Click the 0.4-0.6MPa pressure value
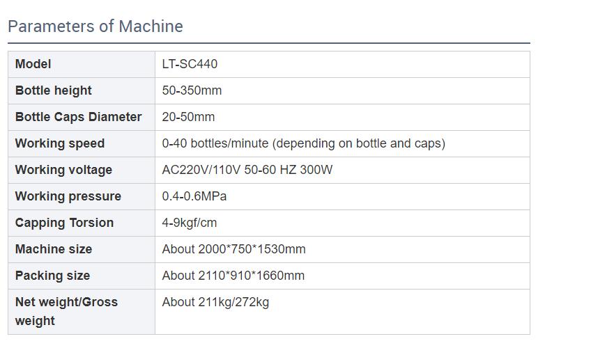Screen dimensions: 591x364 point(194,196)
